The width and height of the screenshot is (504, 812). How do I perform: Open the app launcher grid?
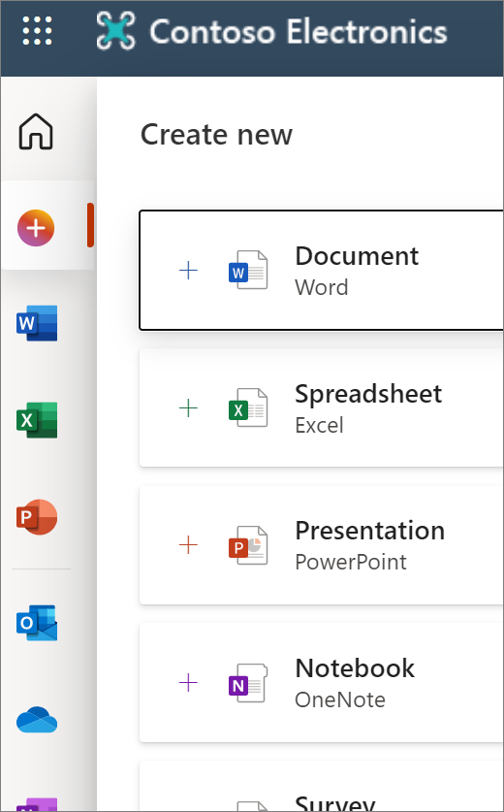coord(37,31)
